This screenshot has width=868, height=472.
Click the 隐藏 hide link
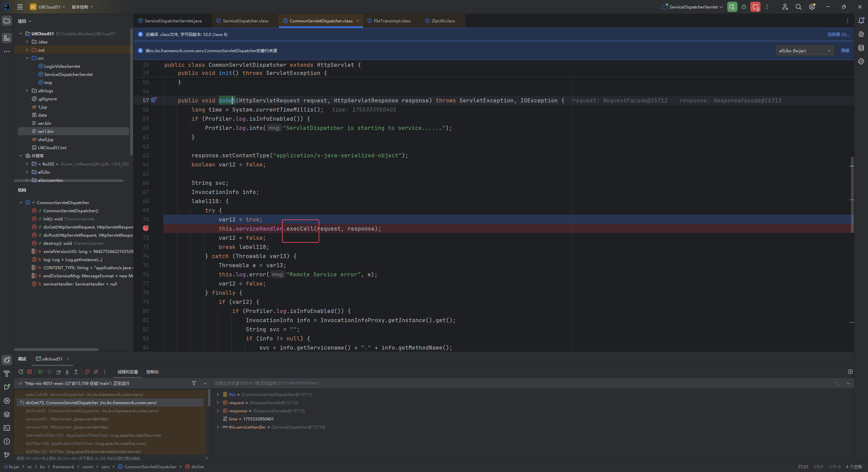(845, 51)
